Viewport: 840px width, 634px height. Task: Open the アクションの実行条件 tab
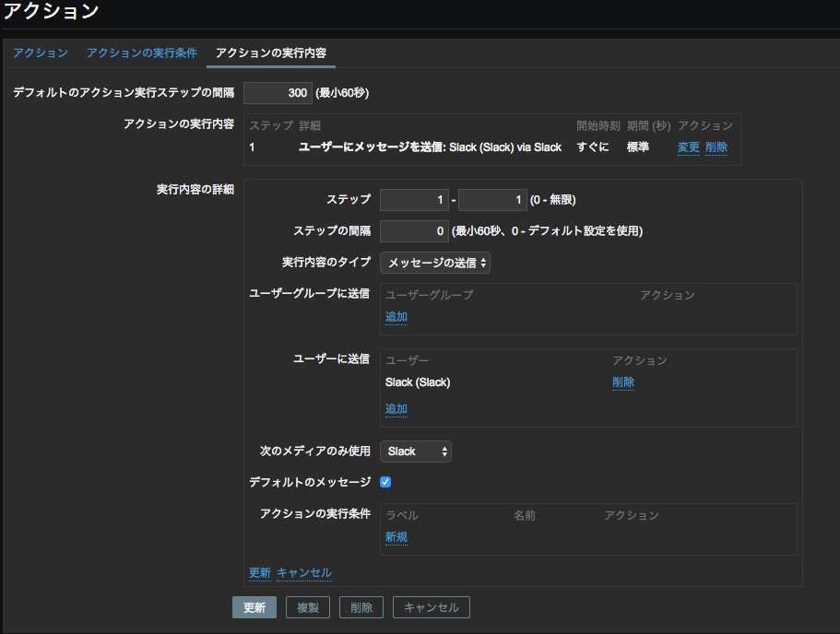(141, 53)
